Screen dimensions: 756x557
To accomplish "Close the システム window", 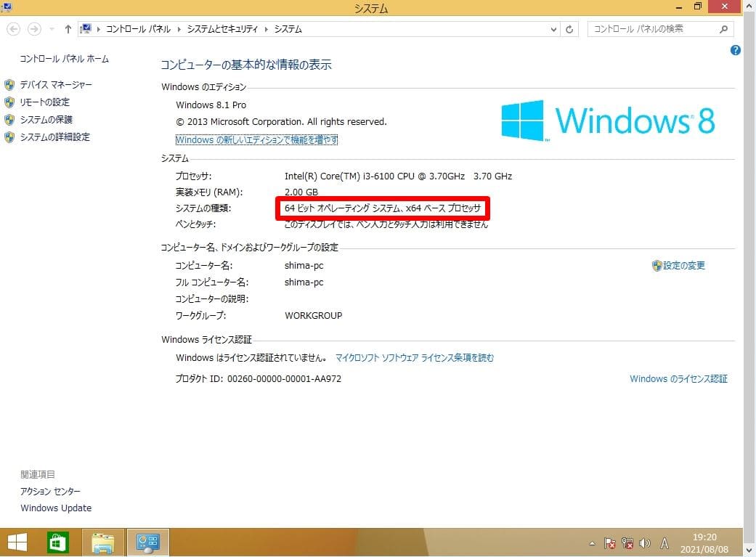I will [725, 7].
